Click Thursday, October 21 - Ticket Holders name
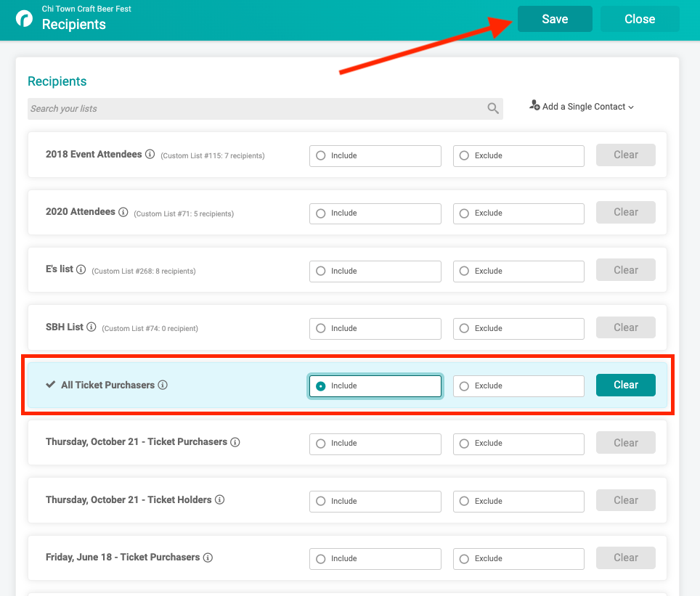Screen dimensions: 700x596 tap(129, 499)
